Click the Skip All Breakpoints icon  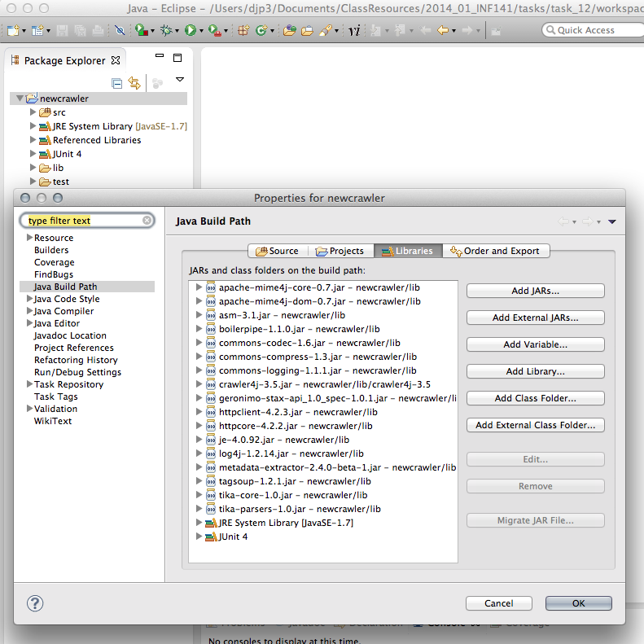(x=120, y=30)
